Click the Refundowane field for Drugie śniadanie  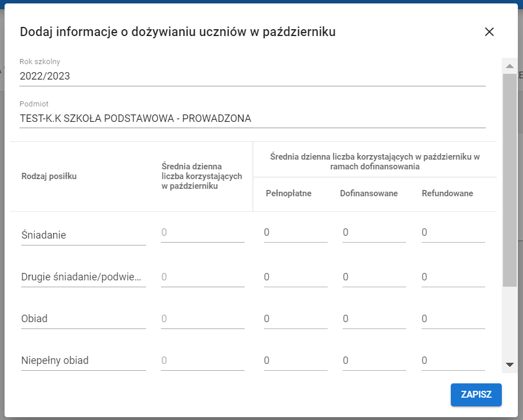click(x=453, y=275)
